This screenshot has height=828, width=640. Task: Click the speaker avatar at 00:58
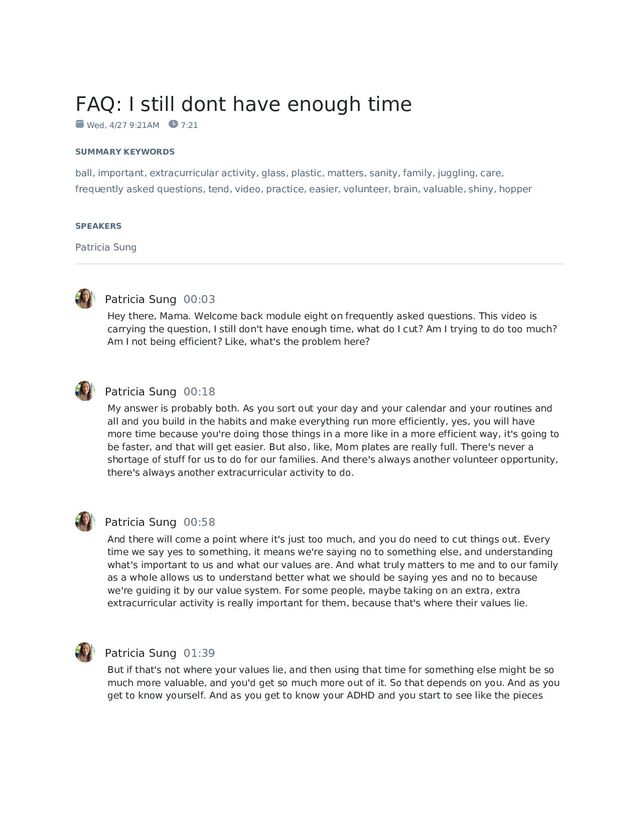pos(85,522)
